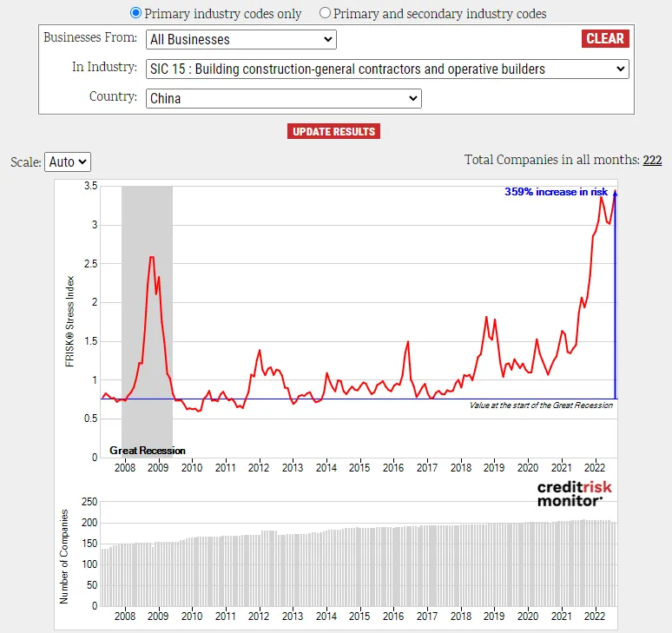
Task: Click the 359% increase in risk label
Action: click(556, 192)
